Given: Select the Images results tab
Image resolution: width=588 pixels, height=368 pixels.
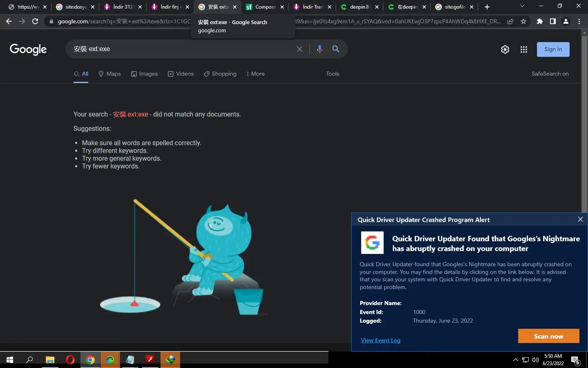Looking at the screenshot, I should 144,74.
